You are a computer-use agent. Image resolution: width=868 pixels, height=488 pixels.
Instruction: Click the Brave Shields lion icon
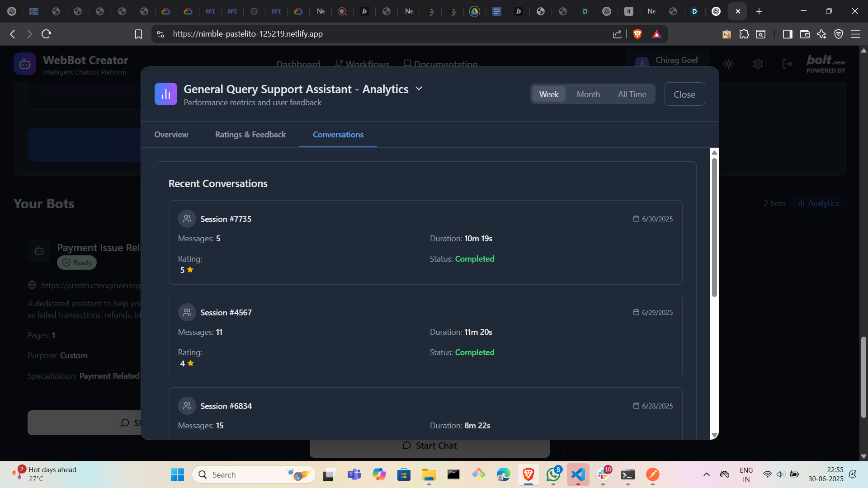click(x=637, y=34)
